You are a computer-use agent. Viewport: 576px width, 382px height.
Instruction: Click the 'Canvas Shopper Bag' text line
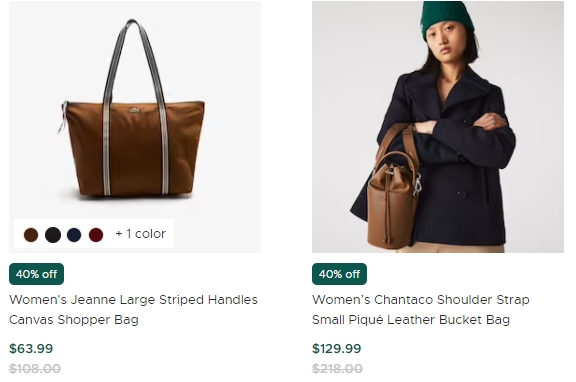[x=74, y=320]
